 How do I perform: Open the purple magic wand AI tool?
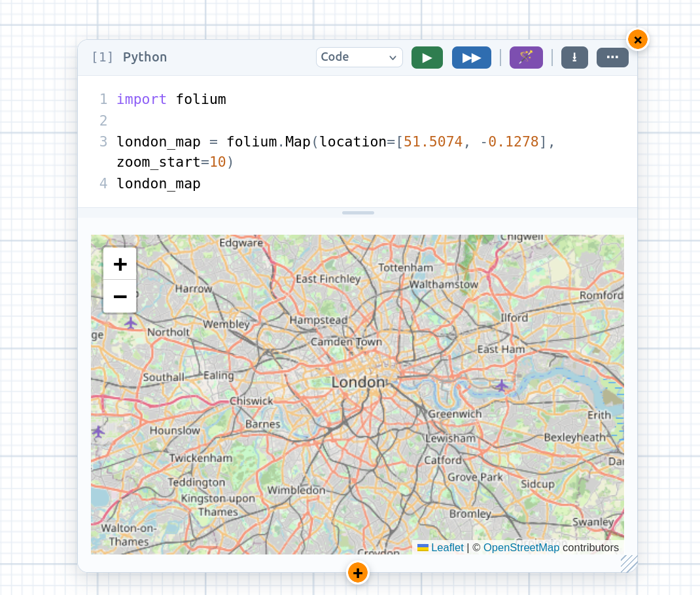(526, 58)
